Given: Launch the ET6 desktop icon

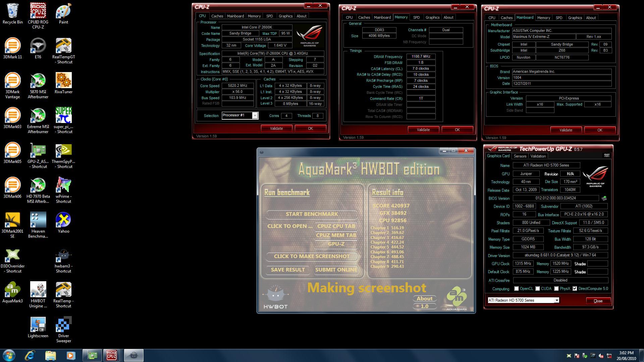Looking at the screenshot, I should pos(38,48).
